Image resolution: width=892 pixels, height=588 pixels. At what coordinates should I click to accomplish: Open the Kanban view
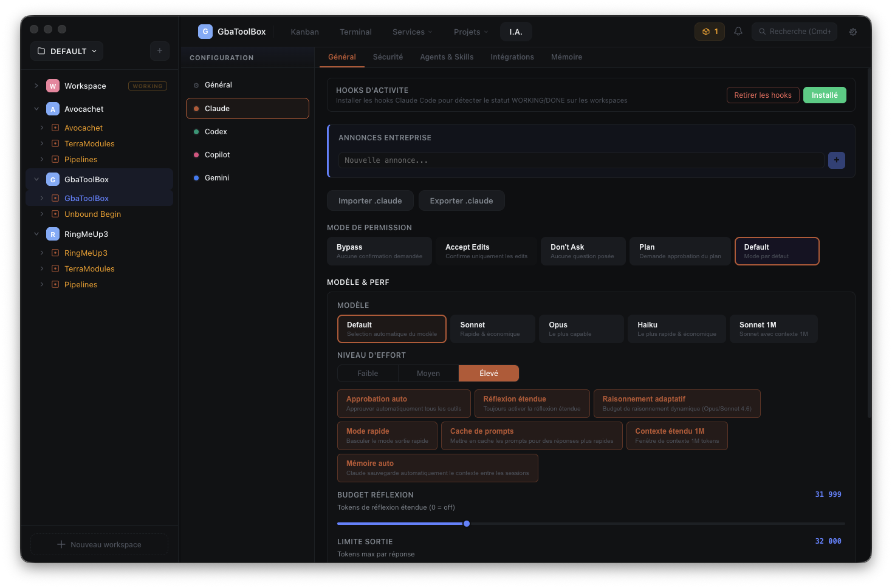point(304,32)
